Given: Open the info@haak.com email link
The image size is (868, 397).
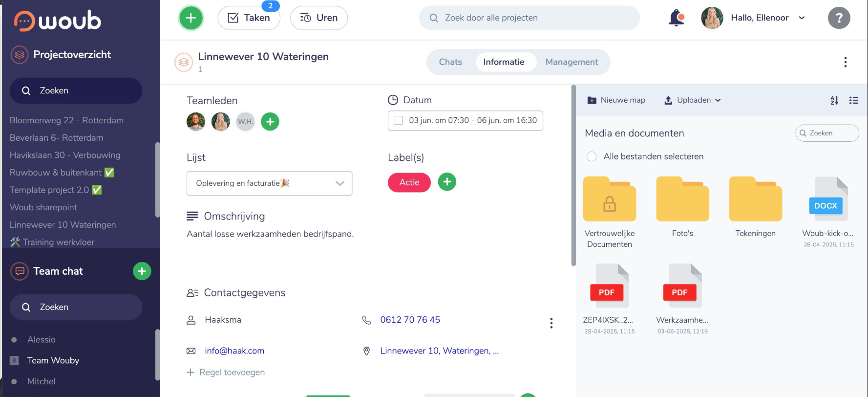Looking at the screenshot, I should 234,351.
